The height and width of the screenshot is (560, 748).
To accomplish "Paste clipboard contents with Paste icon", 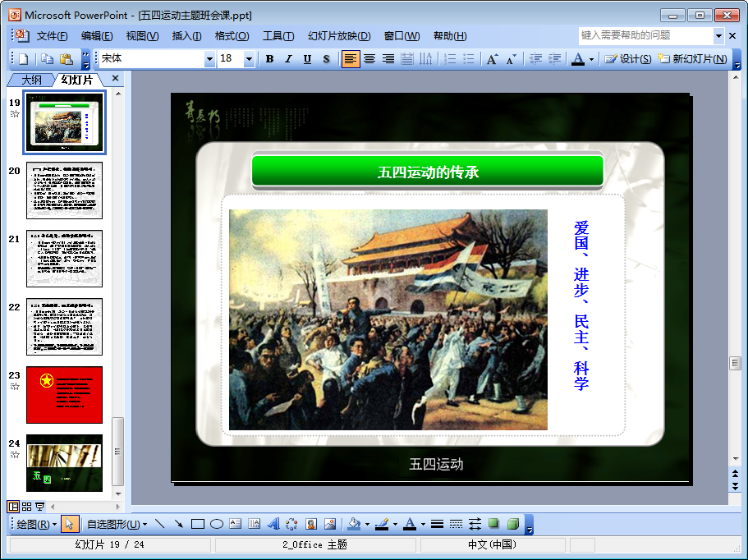I will click(67, 58).
